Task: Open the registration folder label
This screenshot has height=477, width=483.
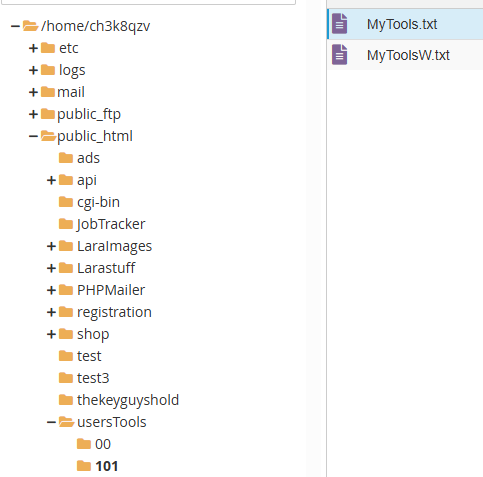Action: pyautogui.click(x=114, y=312)
